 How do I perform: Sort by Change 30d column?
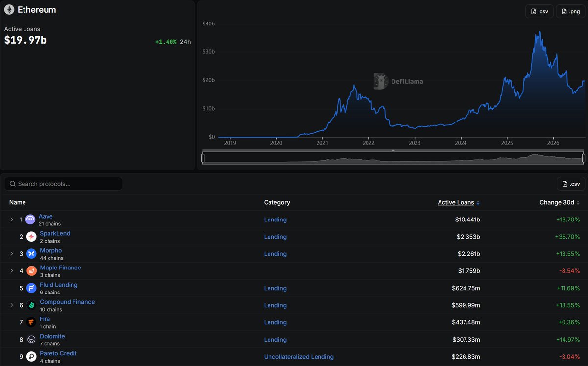[x=560, y=202]
